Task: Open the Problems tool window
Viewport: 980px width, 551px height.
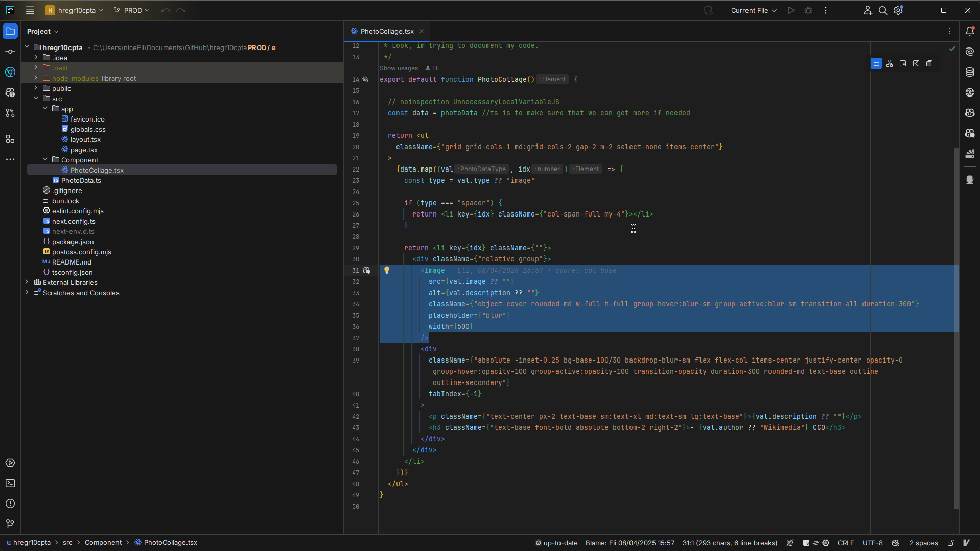Action: [10, 504]
